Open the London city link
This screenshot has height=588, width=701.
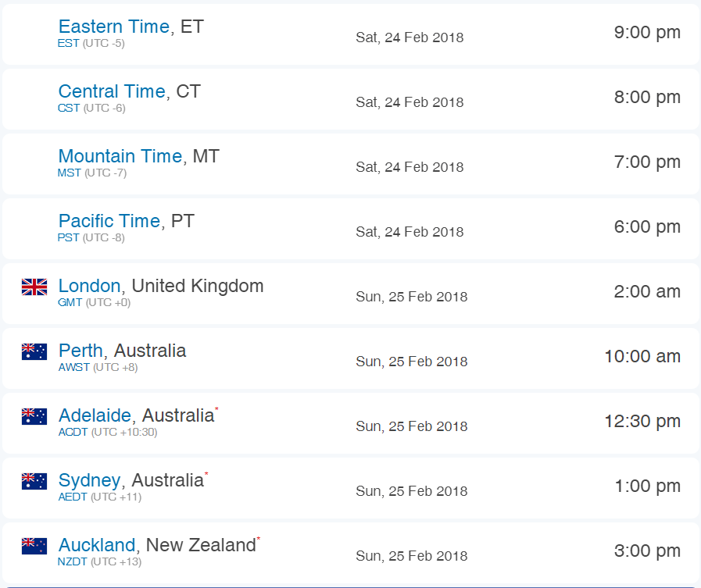click(89, 286)
